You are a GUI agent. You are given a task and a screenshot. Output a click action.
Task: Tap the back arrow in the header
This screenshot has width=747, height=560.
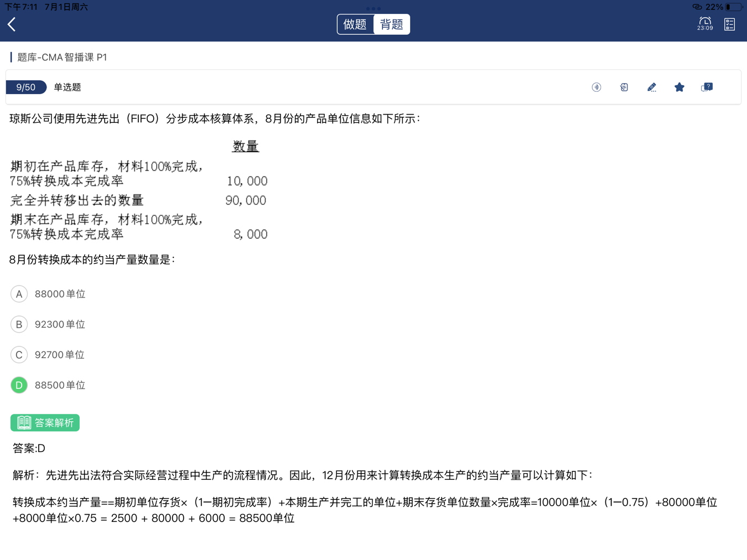[12, 24]
